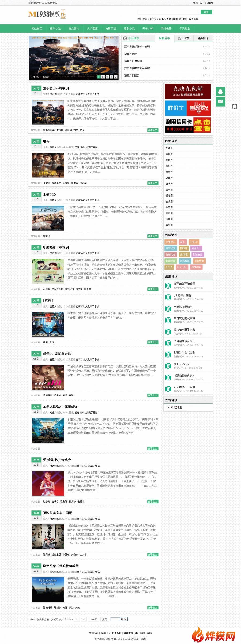Open the 文章投稿 footer link

[x=93, y=633]
